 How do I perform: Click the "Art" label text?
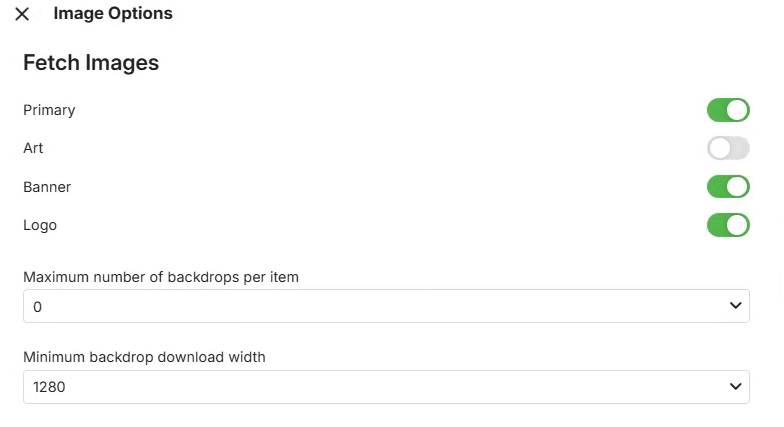click(33, 148)
